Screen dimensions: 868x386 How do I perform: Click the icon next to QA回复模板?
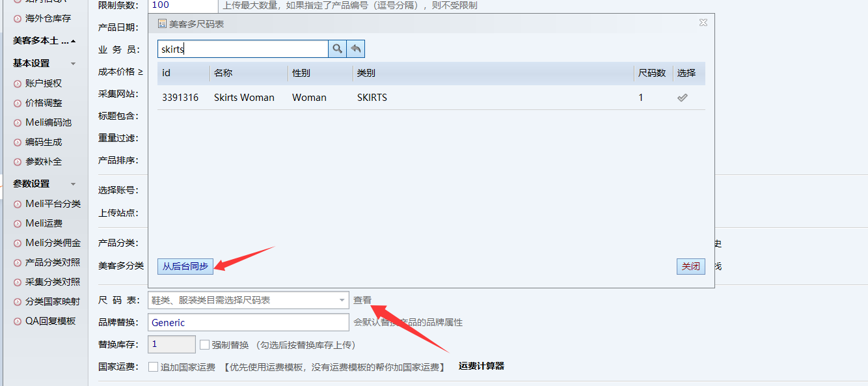click(x=18, y=321)
